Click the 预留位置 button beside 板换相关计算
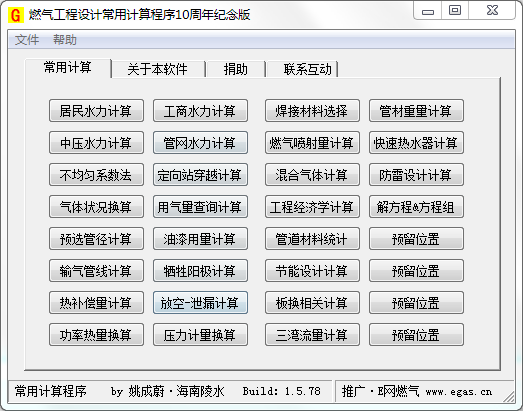This screenshot has width=523, height=411. pos(416,303)
